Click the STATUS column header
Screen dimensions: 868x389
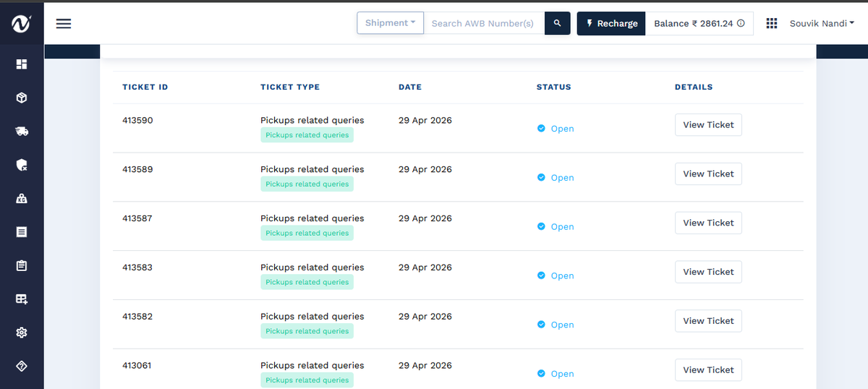coord(554,87)
